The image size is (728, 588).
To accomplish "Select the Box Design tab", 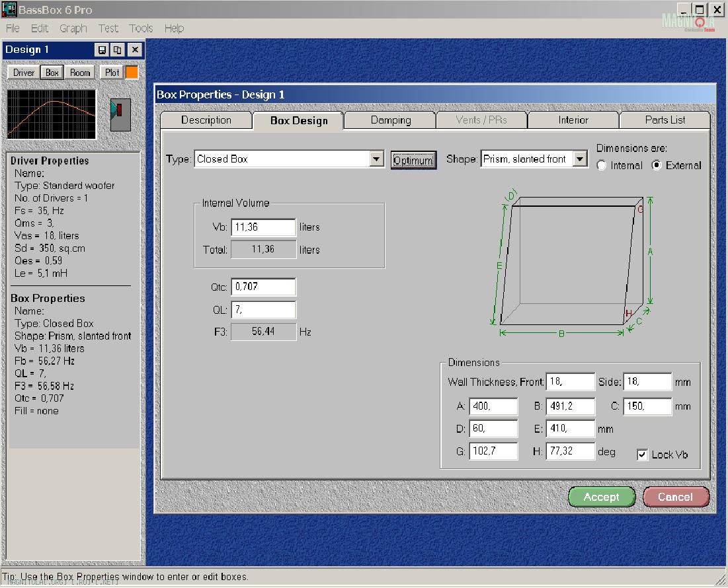I will coord(298,120).
